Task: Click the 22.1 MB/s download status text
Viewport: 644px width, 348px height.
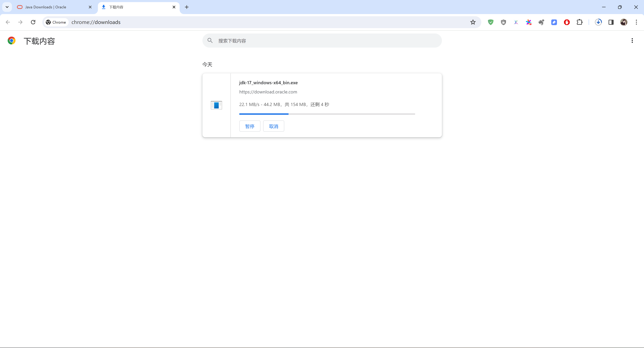Action: point(284,104)
